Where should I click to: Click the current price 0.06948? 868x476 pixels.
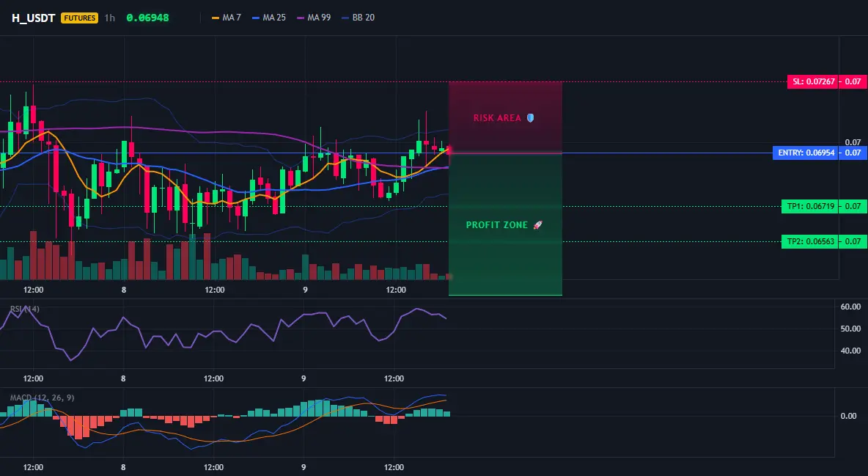click(147, 18)
